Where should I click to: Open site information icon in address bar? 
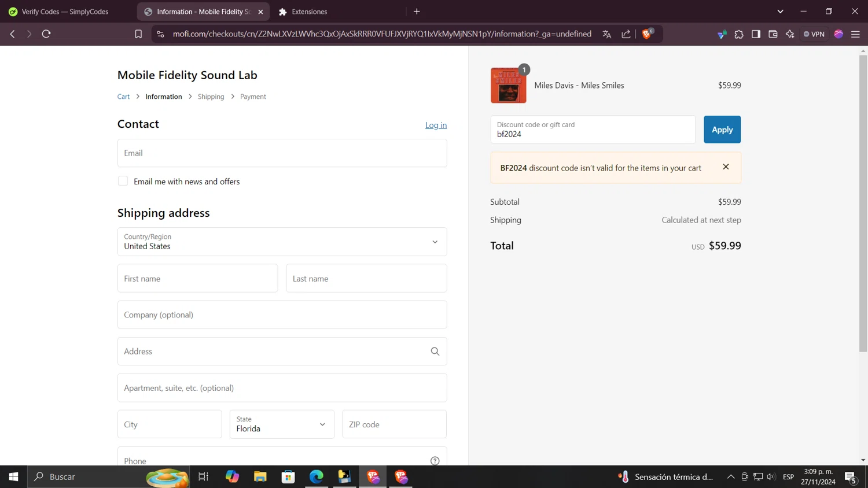click(x=161, y=34)
